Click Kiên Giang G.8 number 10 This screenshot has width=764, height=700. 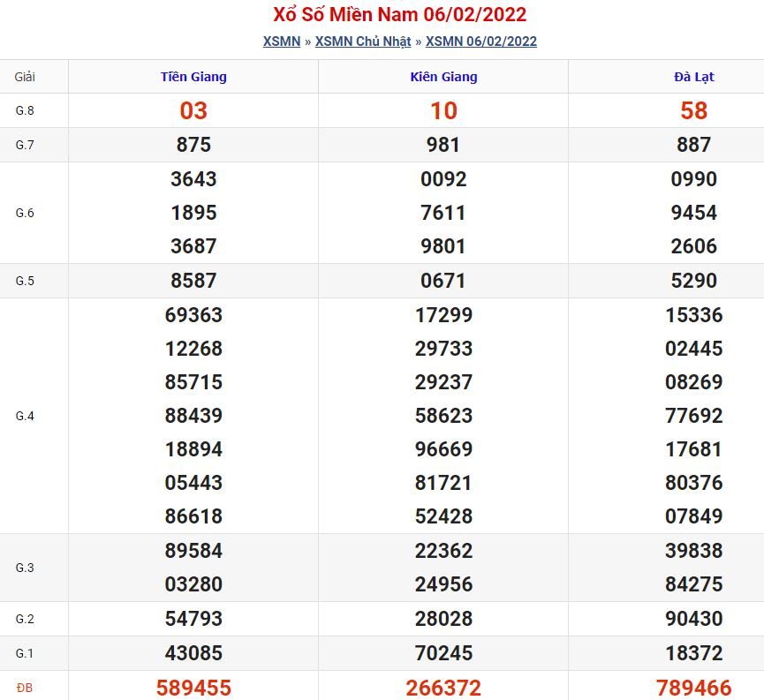[x=443, y=110]
